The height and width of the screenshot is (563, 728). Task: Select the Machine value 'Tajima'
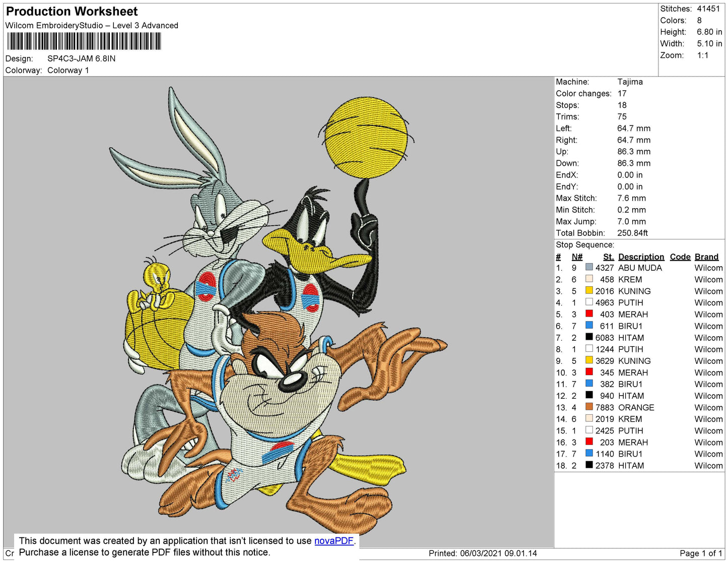coord(630,82)
